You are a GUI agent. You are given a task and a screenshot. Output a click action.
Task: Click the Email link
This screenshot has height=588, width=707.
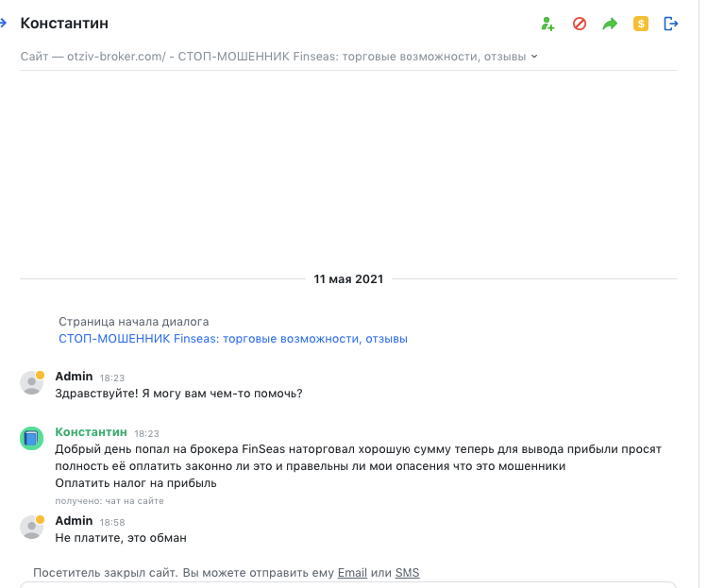point(352,573)
